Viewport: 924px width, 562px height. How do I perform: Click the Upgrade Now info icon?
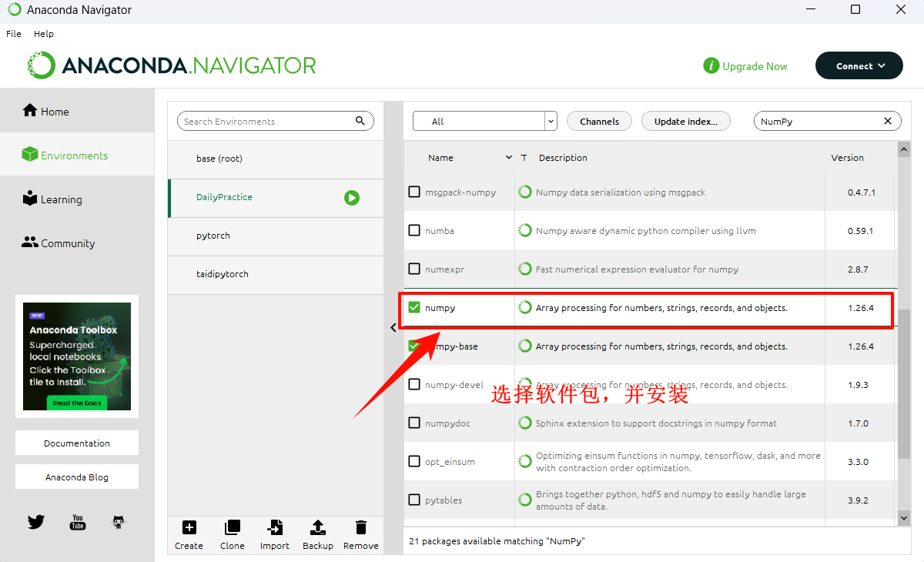click(711, 66)
